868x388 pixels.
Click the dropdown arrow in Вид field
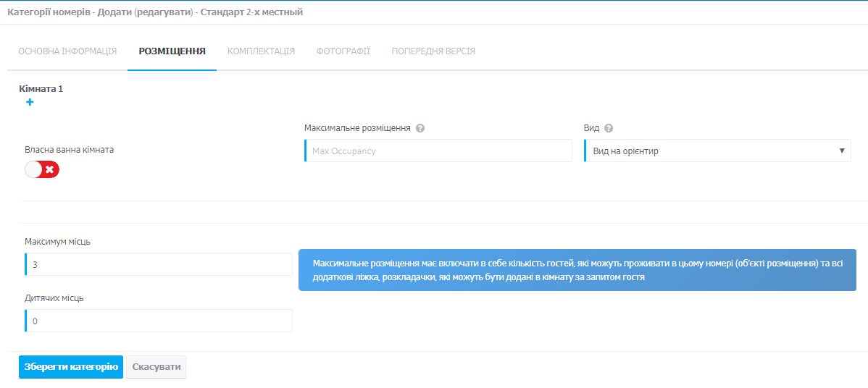[842, 151]
